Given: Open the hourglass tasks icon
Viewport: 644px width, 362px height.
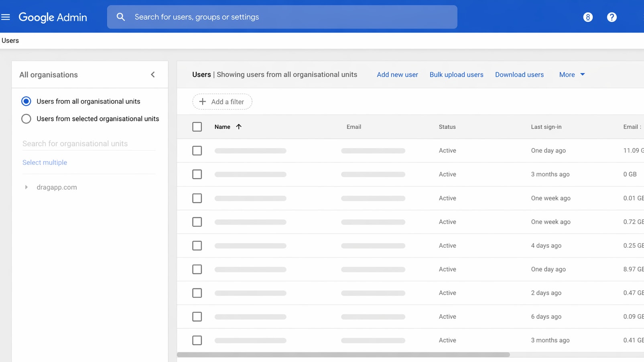Looking at the screenshot, I should (588, 17).
